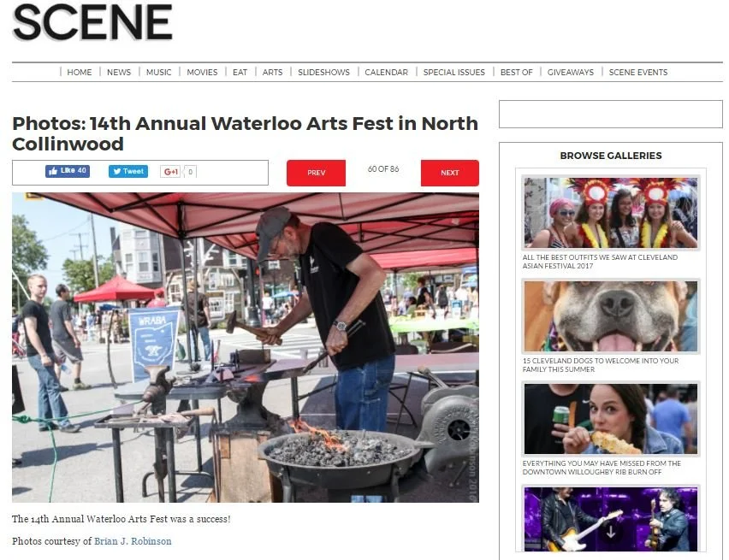Click the empty search box above Browse Galleries
This screenshot has width=729, height=560.
[610, 114]
